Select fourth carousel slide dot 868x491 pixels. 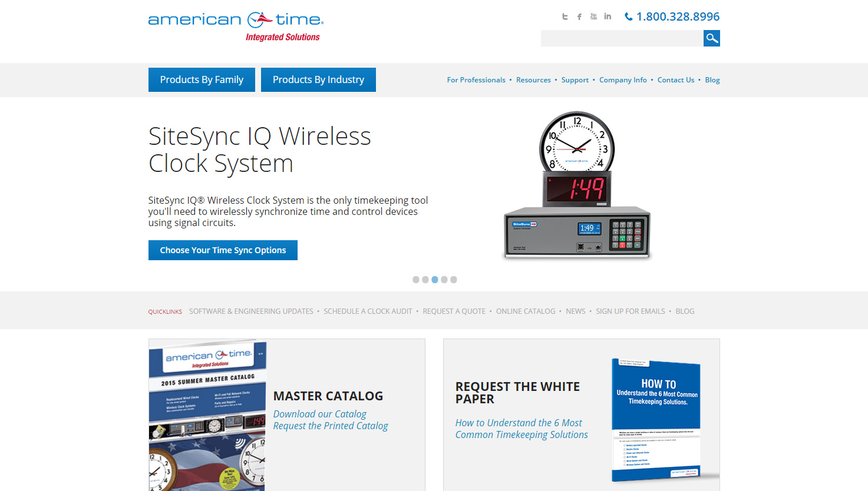pyautogui.click(x=444, y=280)
